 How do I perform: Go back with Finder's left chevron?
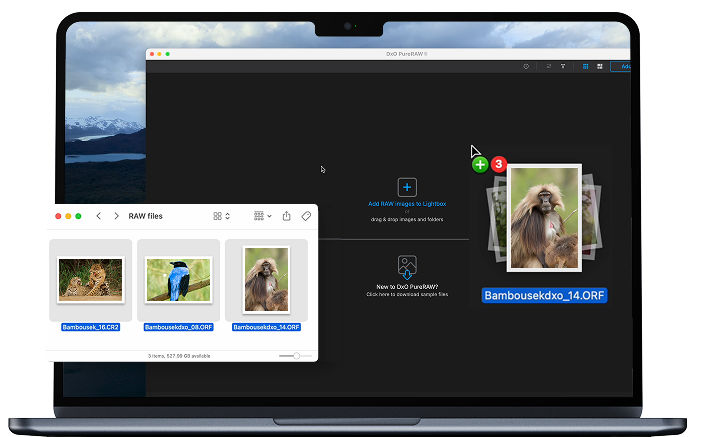click(x=98, y=216)
